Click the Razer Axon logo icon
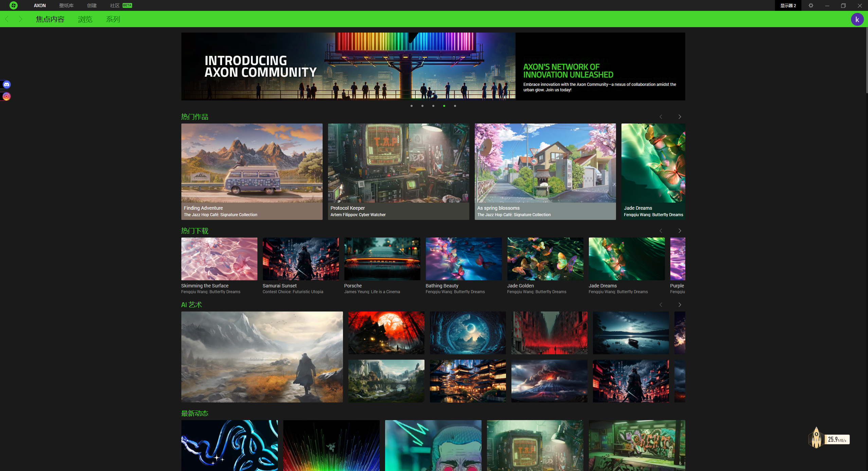This screenshot has height=471, width=868. click(14, 5)
